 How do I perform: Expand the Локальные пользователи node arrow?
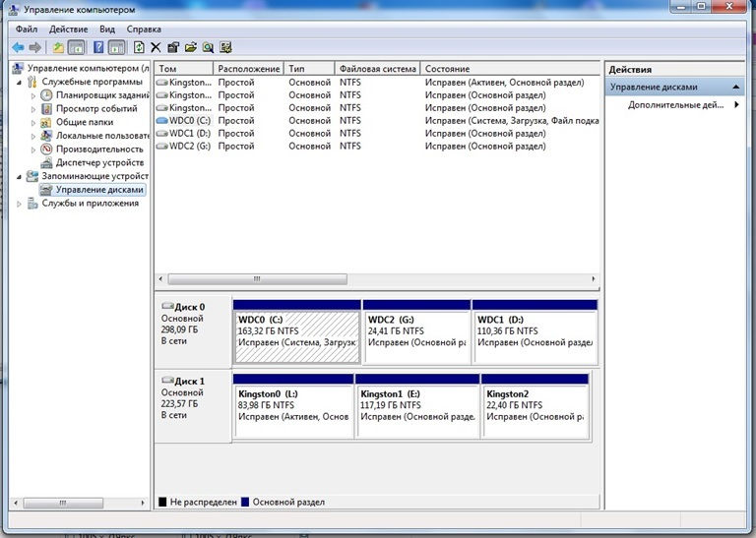coord(33,137)
